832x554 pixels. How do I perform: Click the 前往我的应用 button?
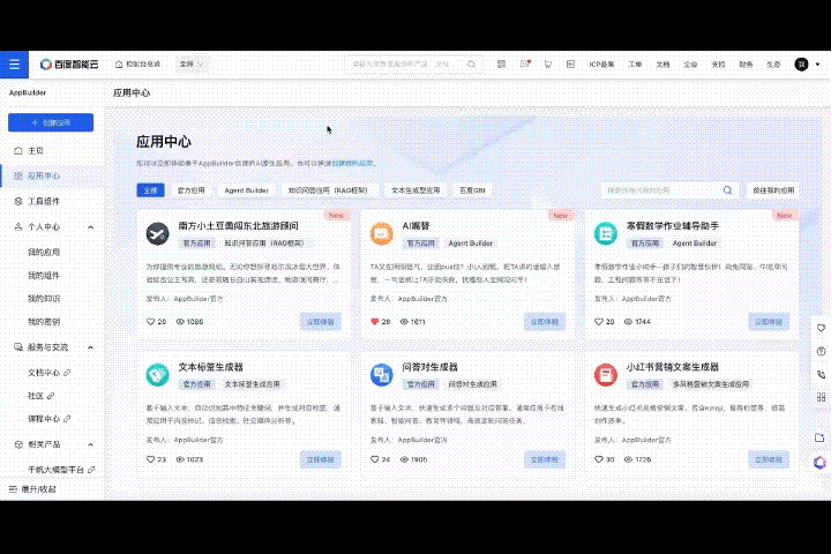tap(773, 190)
